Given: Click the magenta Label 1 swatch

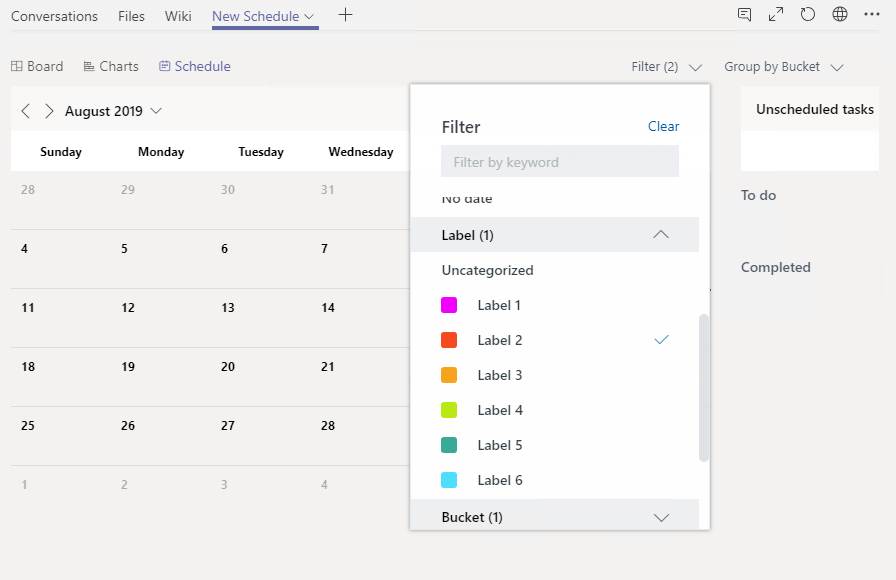Looking at the screenshot, I should click(x=449, y=305).
